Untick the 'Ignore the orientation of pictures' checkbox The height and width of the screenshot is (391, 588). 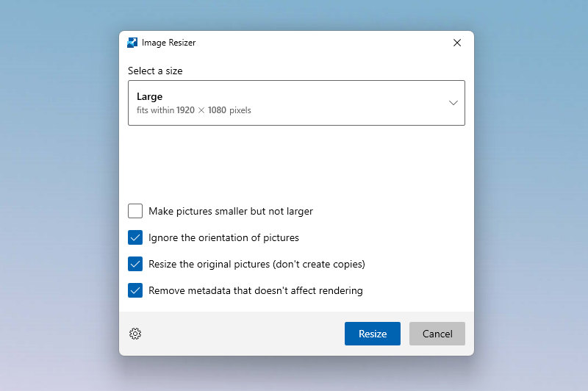coord(135,237)
